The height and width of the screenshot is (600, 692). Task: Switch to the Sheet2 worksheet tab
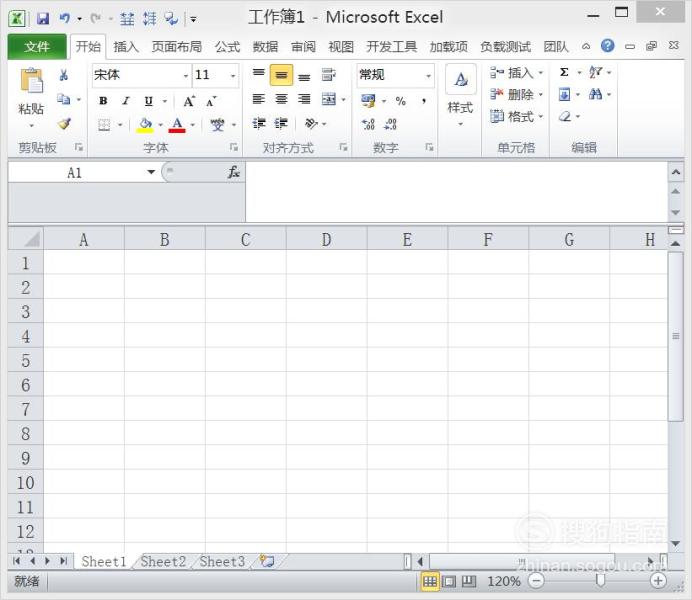coord(163,561)
